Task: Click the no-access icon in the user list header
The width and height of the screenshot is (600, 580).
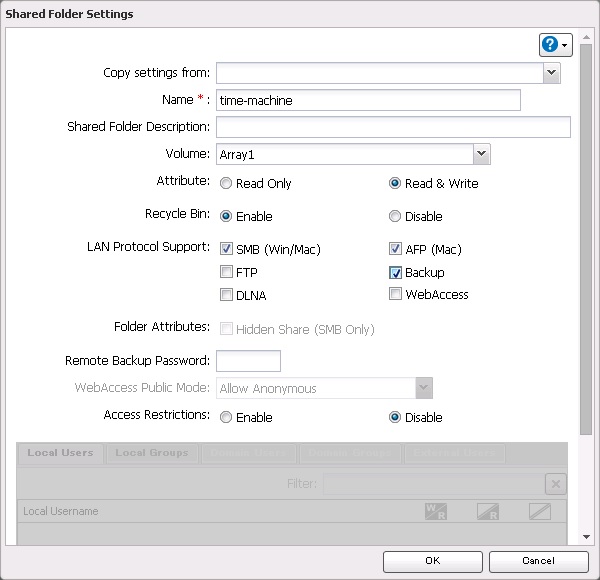Action: point(540,511)
